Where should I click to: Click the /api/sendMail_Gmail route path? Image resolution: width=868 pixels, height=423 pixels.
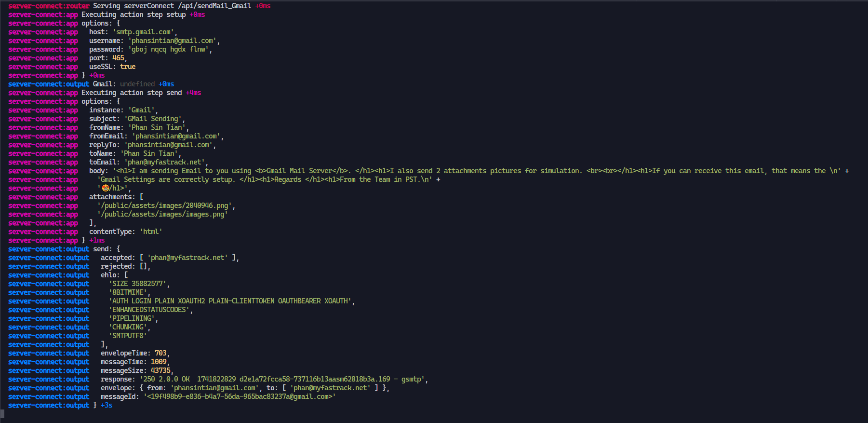214,6
